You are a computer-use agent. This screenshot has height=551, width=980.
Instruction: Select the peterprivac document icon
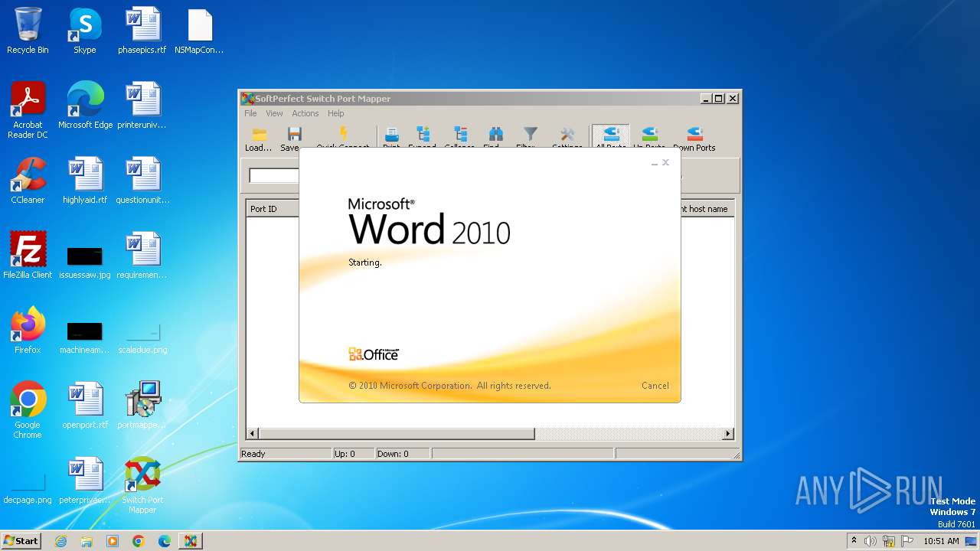[x=85, y=481]
